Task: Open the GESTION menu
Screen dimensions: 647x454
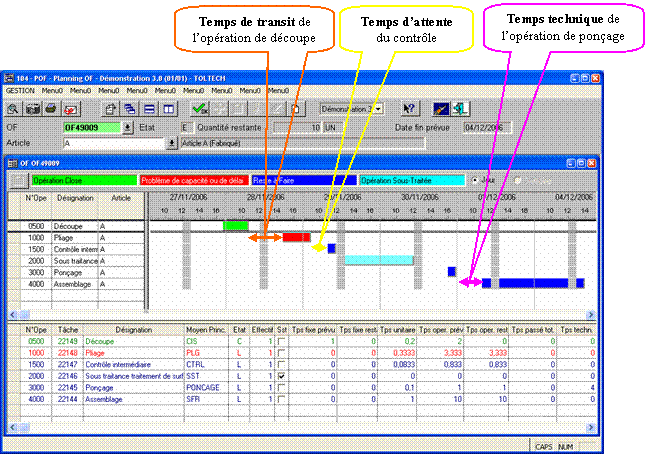Action: point(20,90)
